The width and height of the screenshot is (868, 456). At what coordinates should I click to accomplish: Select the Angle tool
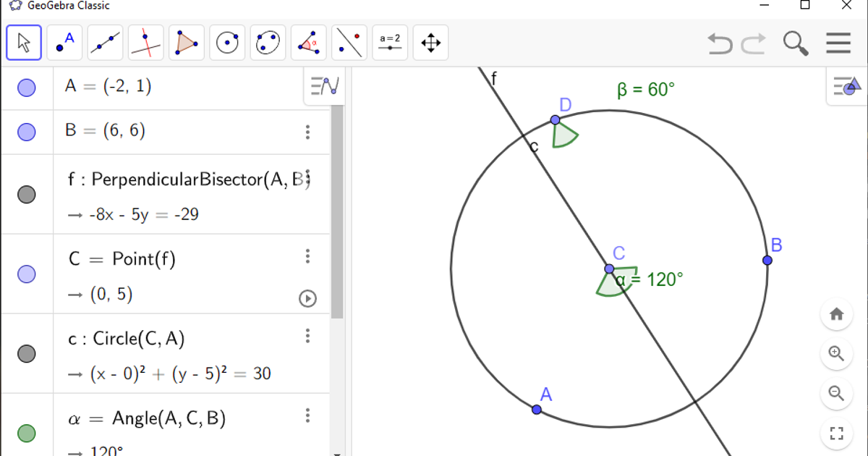tap(309, 43)
